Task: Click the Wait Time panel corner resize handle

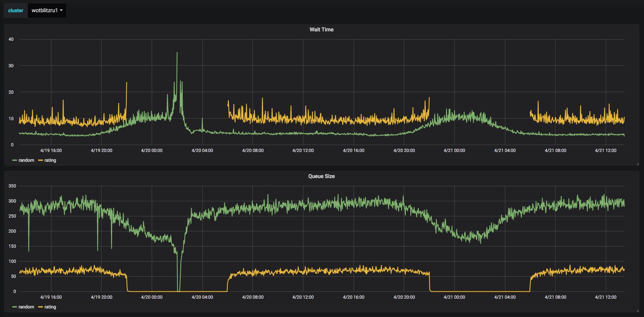Action: pos(637,164)
